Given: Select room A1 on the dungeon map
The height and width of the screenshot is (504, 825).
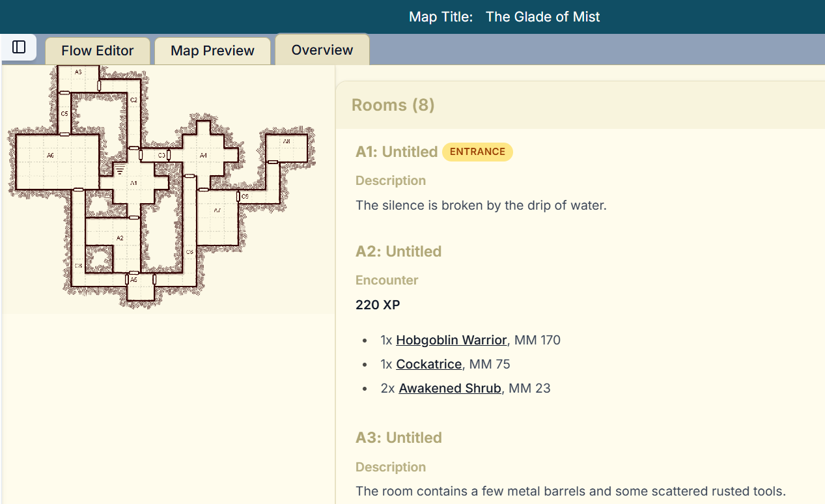Looking at the screenshot, I should click(133, 183).
